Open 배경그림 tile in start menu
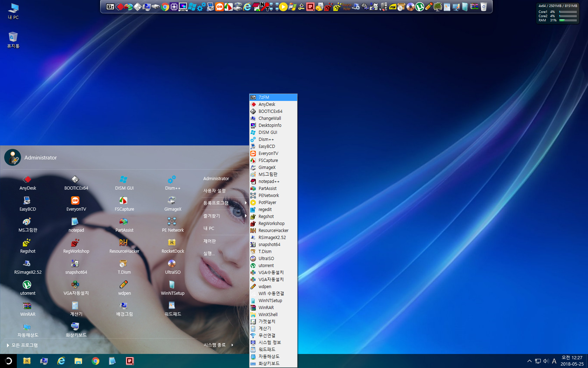Screen dimensions: 588x368 [x=124, y=309]
